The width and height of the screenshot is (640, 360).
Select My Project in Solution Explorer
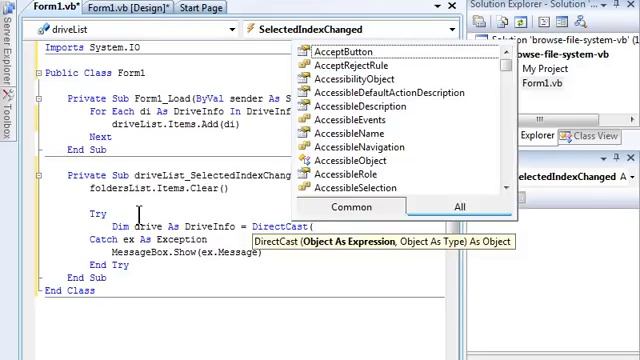[x=545, y=69]
